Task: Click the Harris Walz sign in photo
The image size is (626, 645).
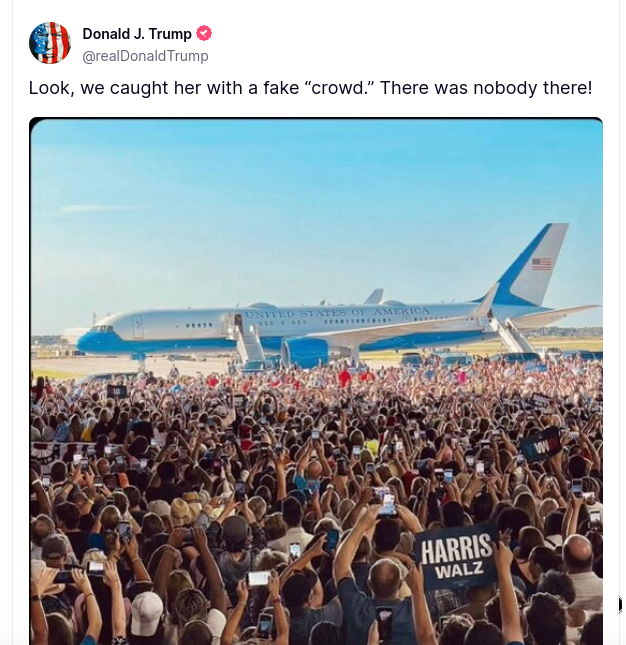Action: click(x=456, y=558)
